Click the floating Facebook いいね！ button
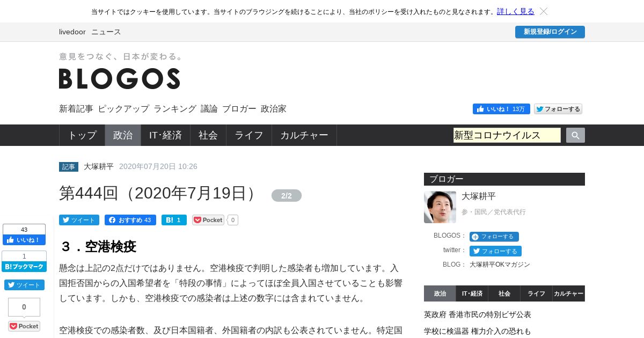 24,240
